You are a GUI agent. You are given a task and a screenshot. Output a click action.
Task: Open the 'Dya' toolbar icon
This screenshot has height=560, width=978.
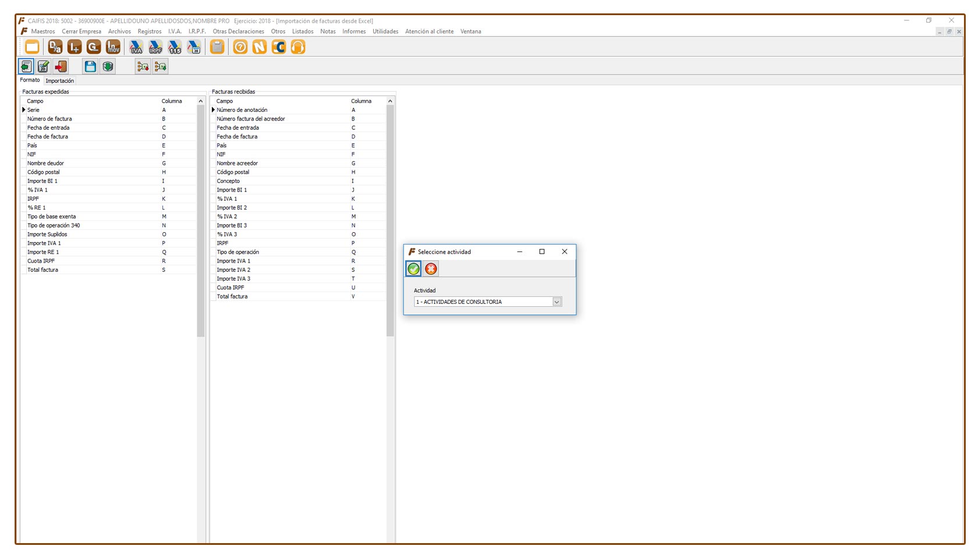click(x=55, y=47)
